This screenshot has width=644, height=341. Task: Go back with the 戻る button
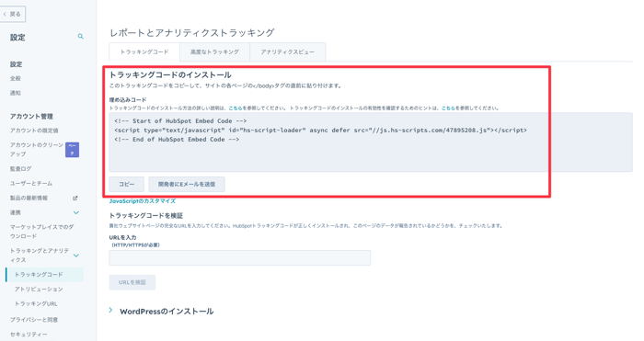[13, 14]
